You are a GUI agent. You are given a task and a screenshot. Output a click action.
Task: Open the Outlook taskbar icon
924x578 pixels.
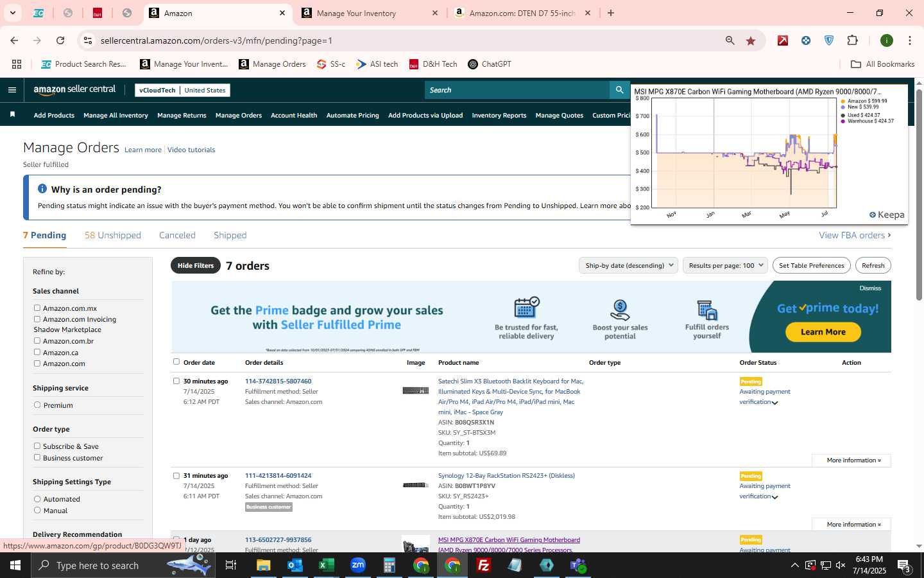(295, 565)
